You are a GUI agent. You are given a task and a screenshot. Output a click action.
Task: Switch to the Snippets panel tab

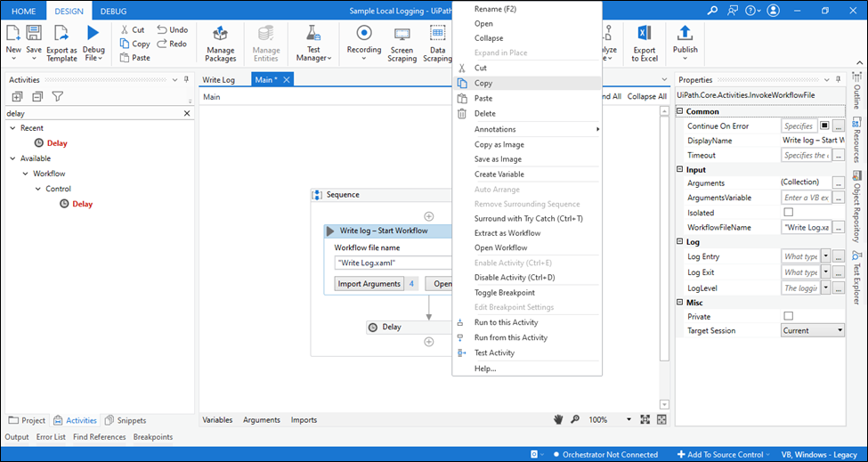pos(126,420)
